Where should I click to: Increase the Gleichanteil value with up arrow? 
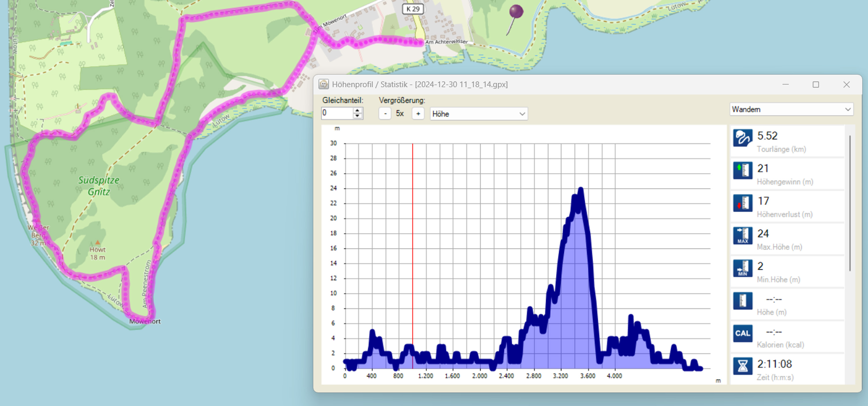point(357,110)
